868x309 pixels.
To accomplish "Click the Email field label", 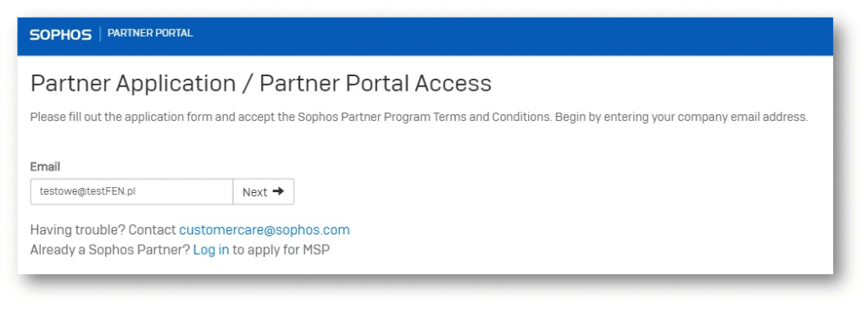I will click(x=45, y=167).
